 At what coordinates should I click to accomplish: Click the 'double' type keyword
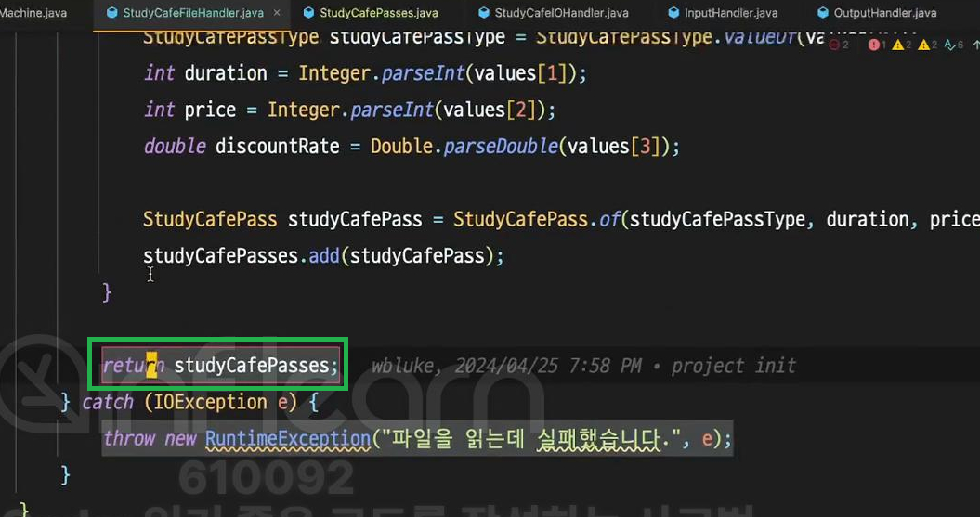click(175, 147)
